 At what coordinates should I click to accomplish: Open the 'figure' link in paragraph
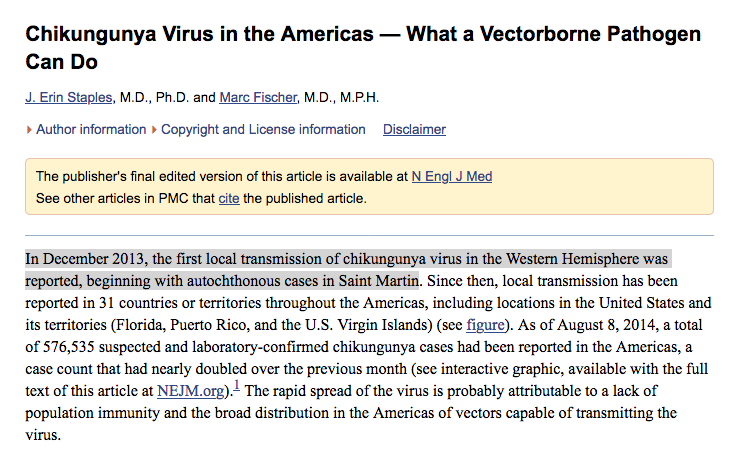[x=485, y=324]
